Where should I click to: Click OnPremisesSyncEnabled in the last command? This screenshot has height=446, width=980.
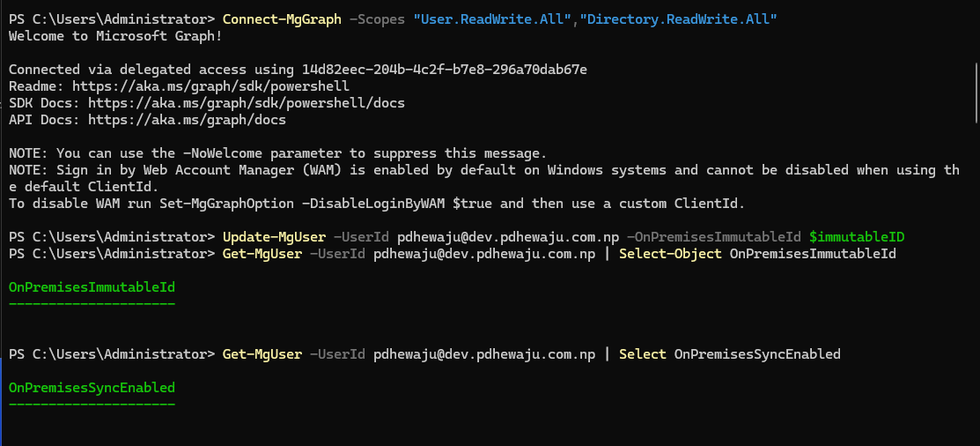pos(757,354)
